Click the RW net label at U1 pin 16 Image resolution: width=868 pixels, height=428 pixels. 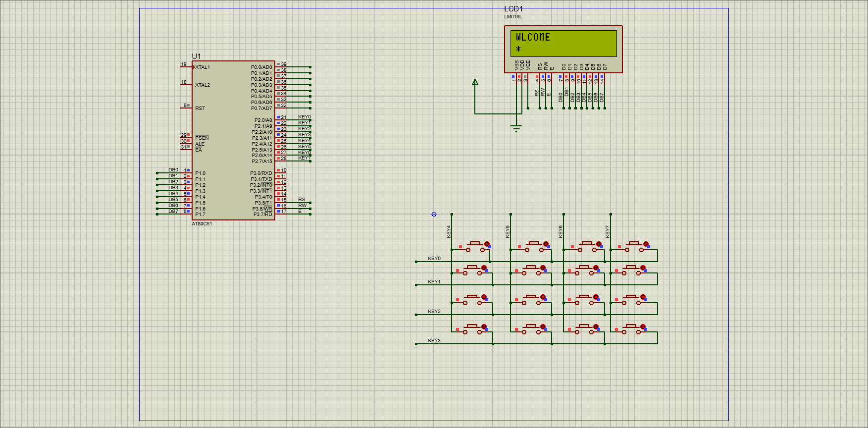[x=302, y=206]
